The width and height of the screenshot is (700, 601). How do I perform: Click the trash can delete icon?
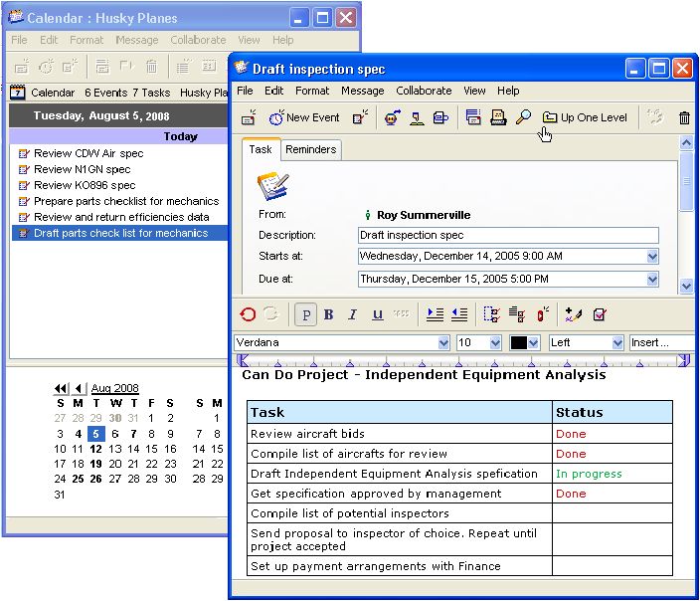[x=684, y=117]
